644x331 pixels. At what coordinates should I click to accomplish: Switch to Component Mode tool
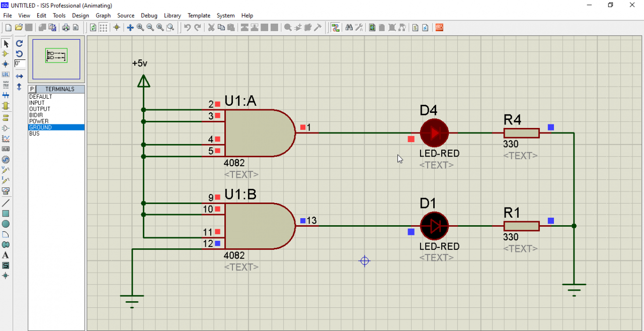point(6,53)
